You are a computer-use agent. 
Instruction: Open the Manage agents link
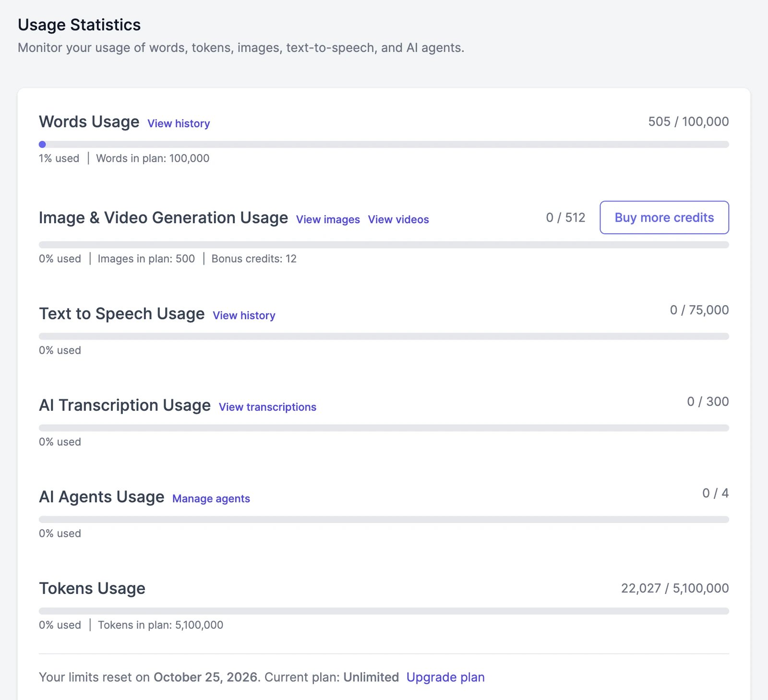pos(211,498)
